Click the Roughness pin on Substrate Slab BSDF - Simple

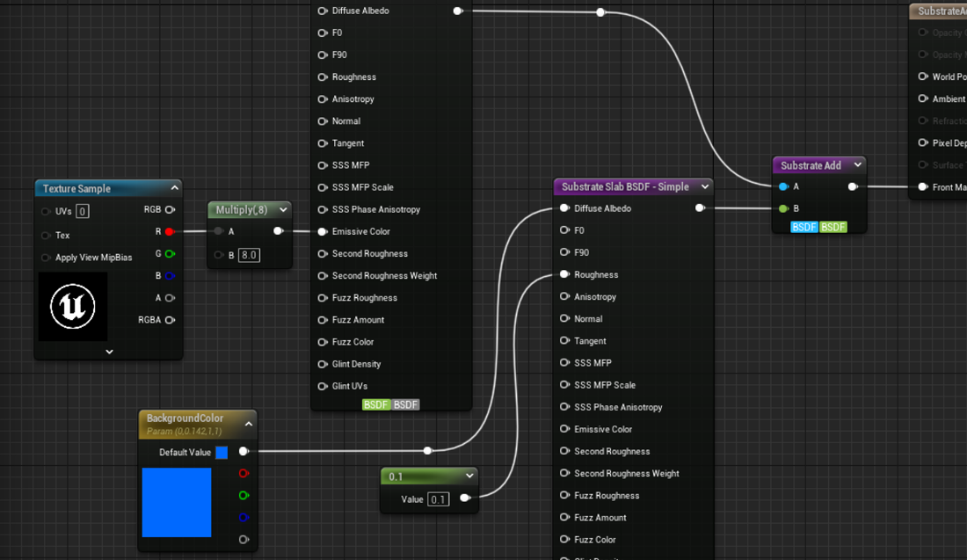(564, 274)
